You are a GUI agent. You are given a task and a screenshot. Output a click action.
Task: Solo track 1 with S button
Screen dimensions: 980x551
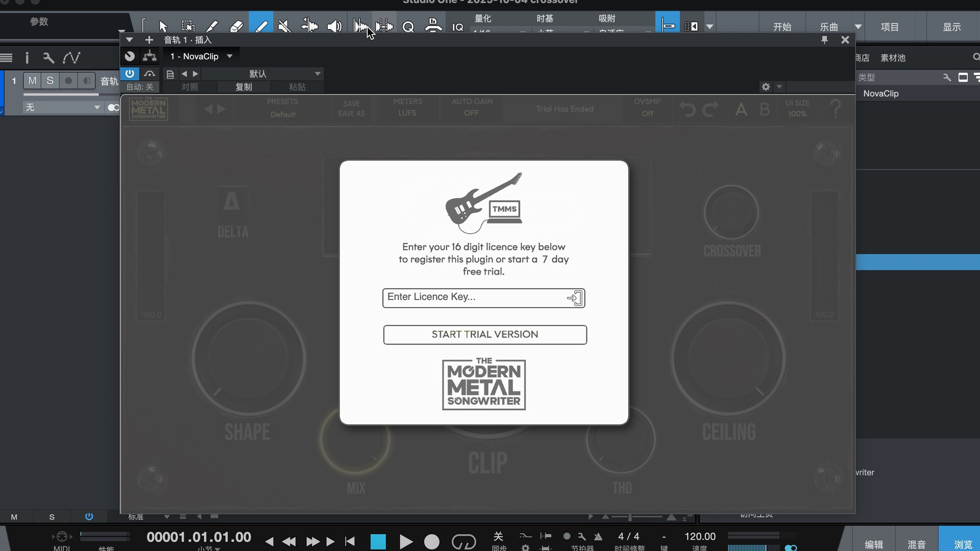[50, 81]
